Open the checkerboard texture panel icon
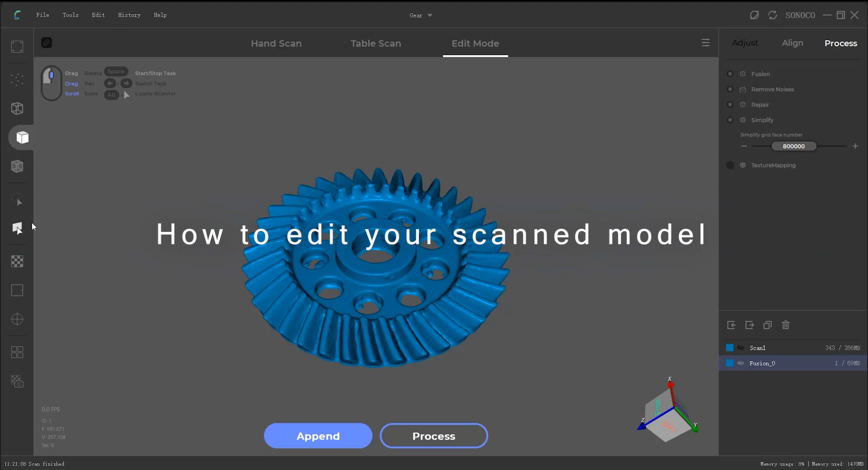 coord(17,262)
